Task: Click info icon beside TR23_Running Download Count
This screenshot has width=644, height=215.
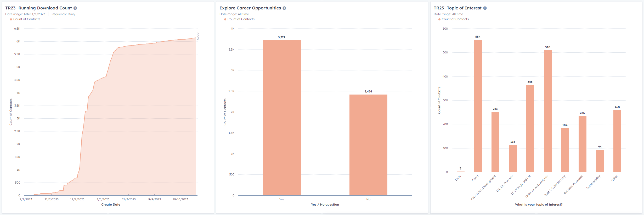Action: 75,8
